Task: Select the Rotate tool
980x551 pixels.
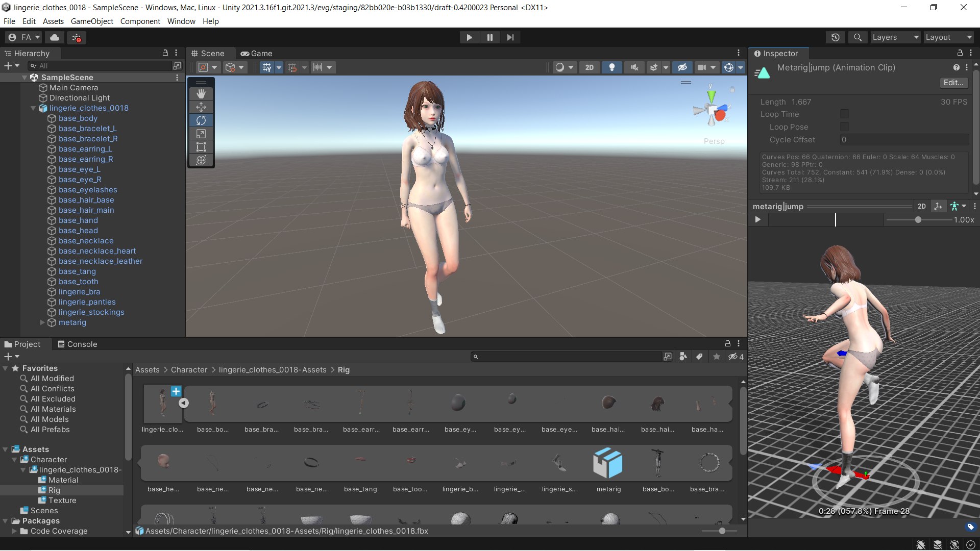Action: (x=201, y=120)
